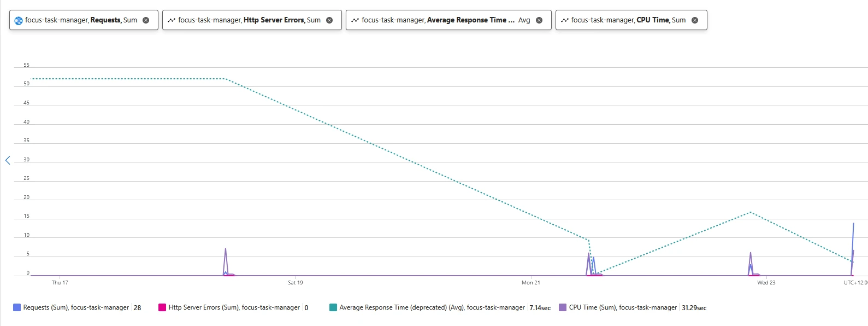The height and width of the screenshot is (326, 868).
Task: Open the CPU Time, Sum metric chip
Action: (x=631, y=20)
